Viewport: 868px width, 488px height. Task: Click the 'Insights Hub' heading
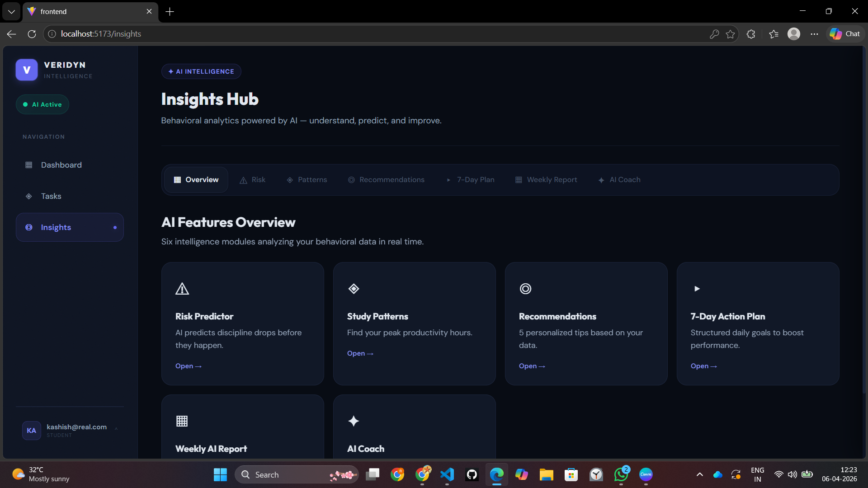coord(210,99)
